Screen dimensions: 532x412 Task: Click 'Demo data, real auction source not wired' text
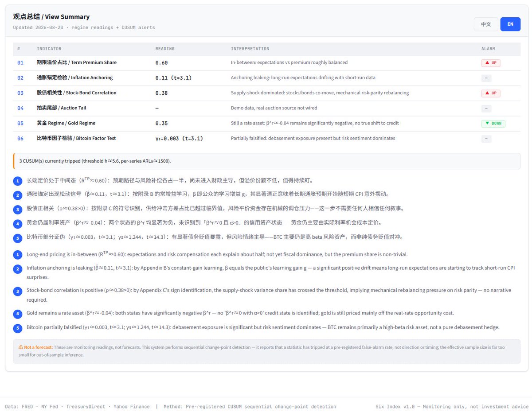pyautogui.click(x=274, y=108)
